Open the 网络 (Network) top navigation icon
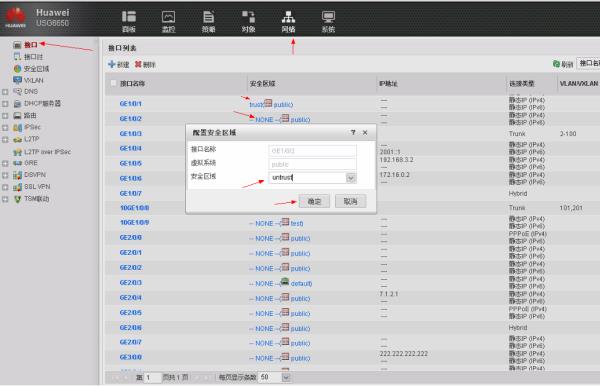Screen dimensions: 600x386 point(288,17)
